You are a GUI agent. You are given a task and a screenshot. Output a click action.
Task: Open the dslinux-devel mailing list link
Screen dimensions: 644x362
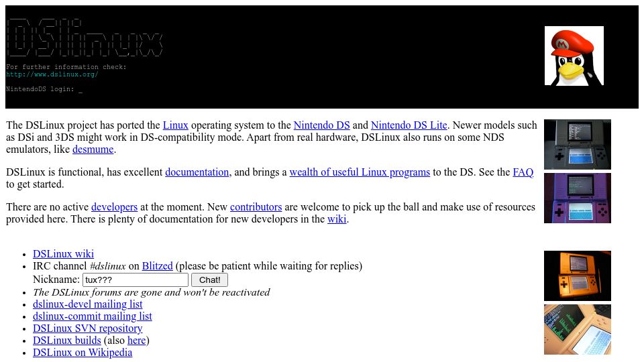87,304
